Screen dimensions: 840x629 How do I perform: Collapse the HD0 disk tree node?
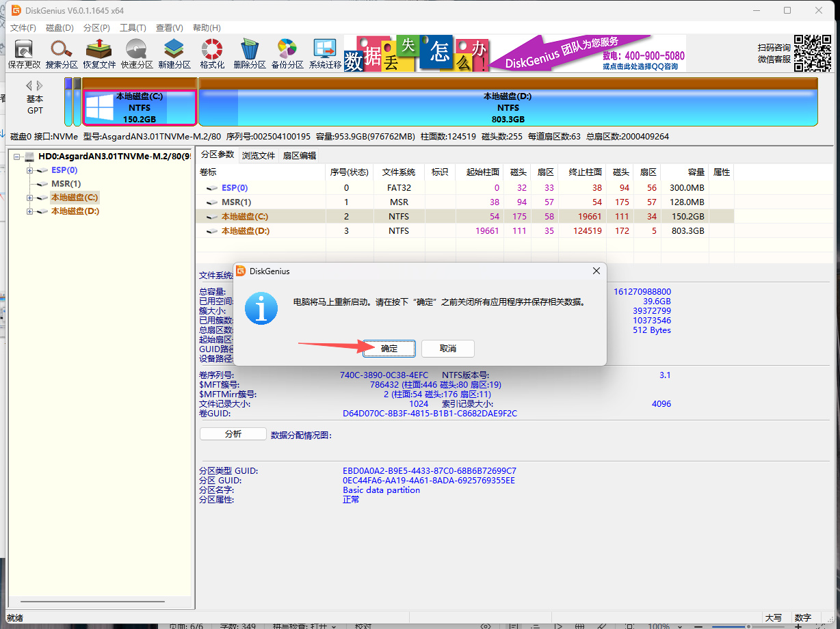(x=16, y=157)
